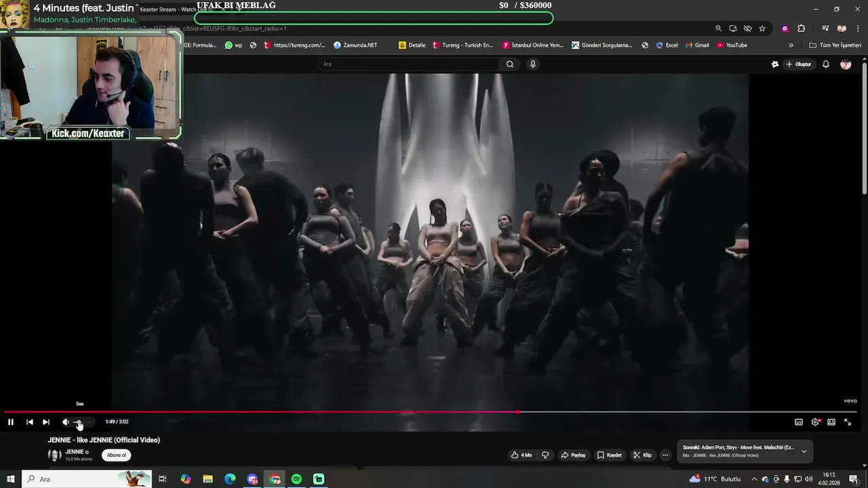Start voice search with microphone icon

click(533, 64)
